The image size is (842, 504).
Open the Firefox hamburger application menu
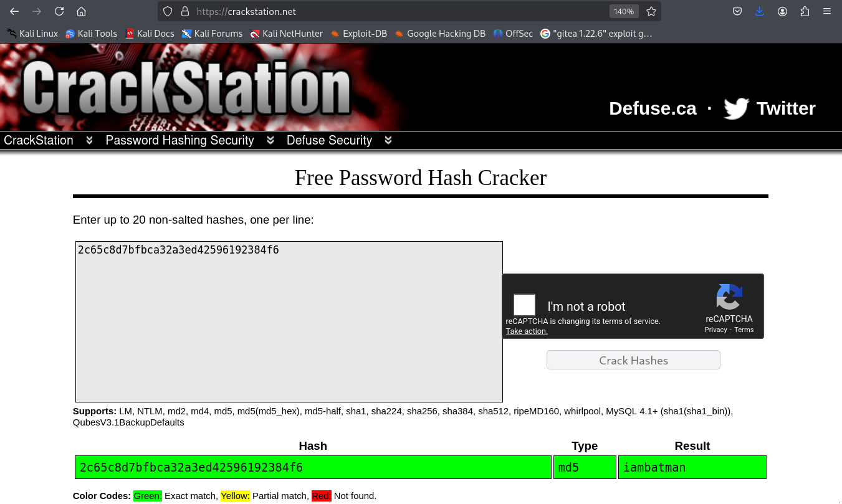827,11
